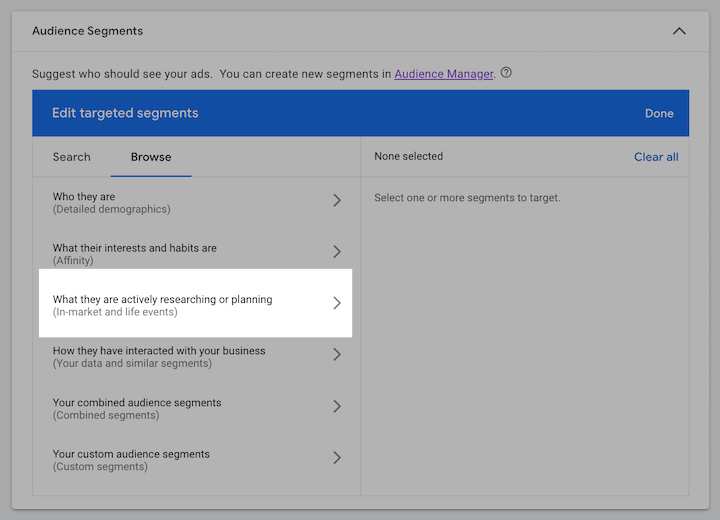This screenshot has height=520, width=720.
Task: Expand custom audience segments chevron
Action: coord(337,457)
